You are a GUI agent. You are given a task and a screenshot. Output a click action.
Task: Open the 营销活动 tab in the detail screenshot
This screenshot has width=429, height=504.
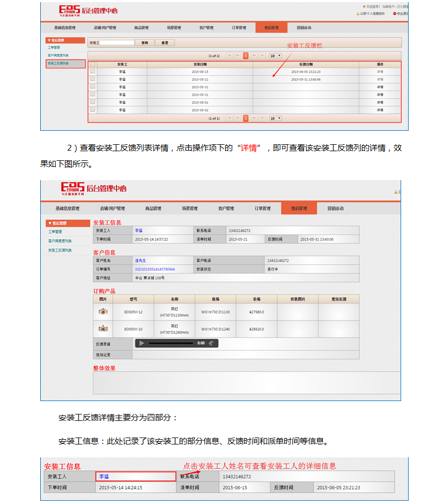coord(335,208)
